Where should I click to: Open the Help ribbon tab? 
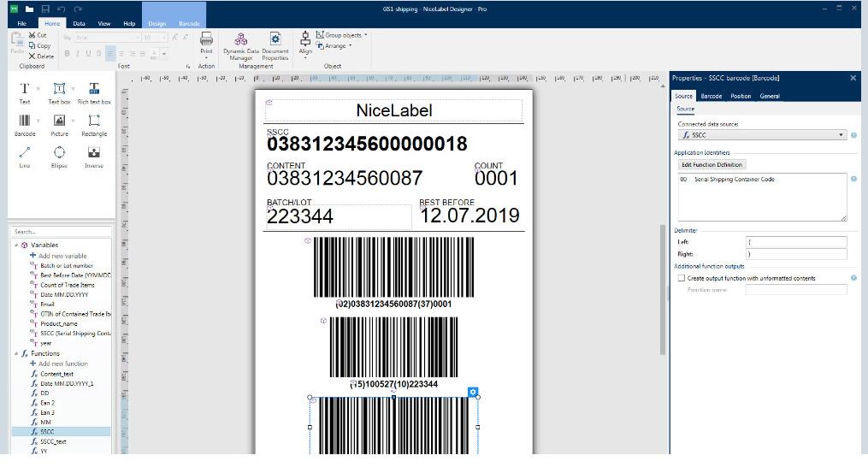pos(129,23)
